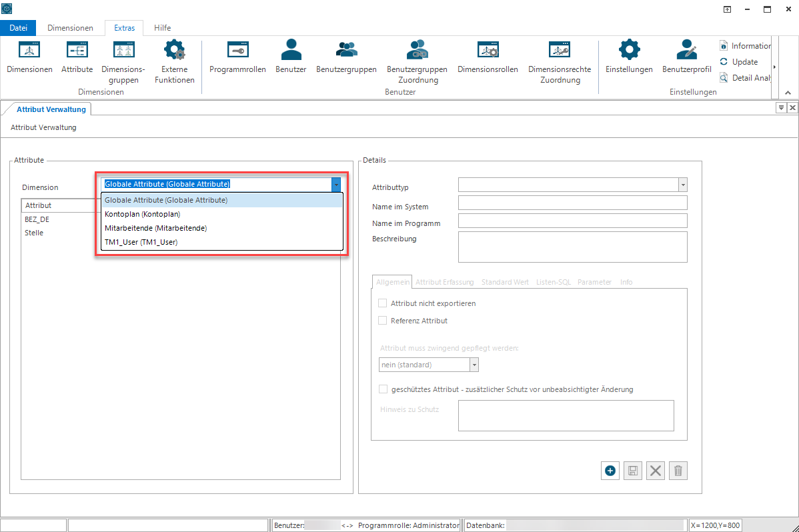Delete attribute with trash button
The image size is (799, 532).
coord(678,471)
